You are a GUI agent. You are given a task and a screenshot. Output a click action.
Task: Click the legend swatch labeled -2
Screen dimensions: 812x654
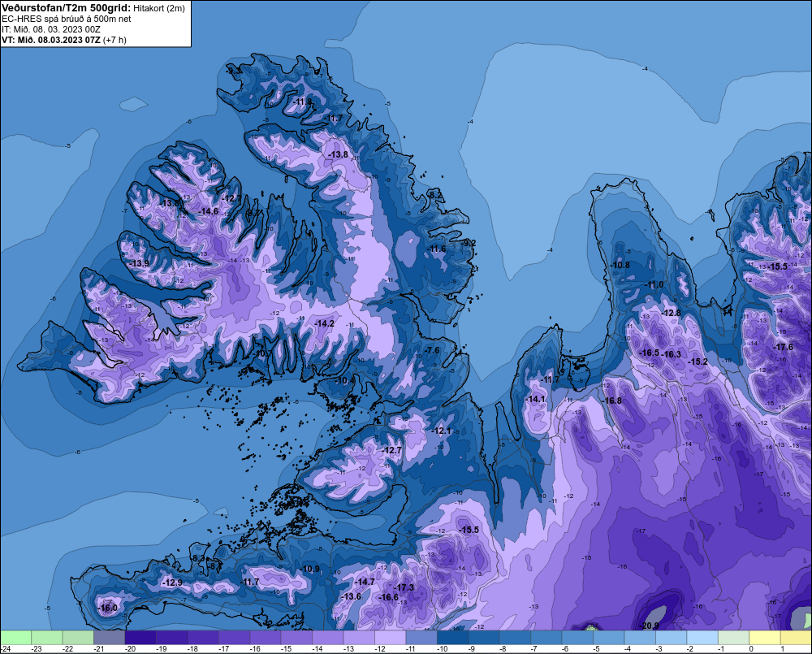pyautogui.click(x=702, y=637)
